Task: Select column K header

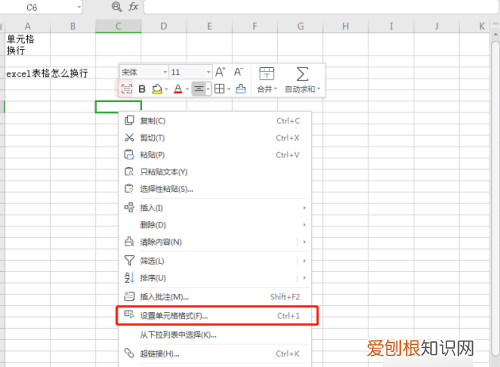Action: pyautogui.click(x=475, y=26)
